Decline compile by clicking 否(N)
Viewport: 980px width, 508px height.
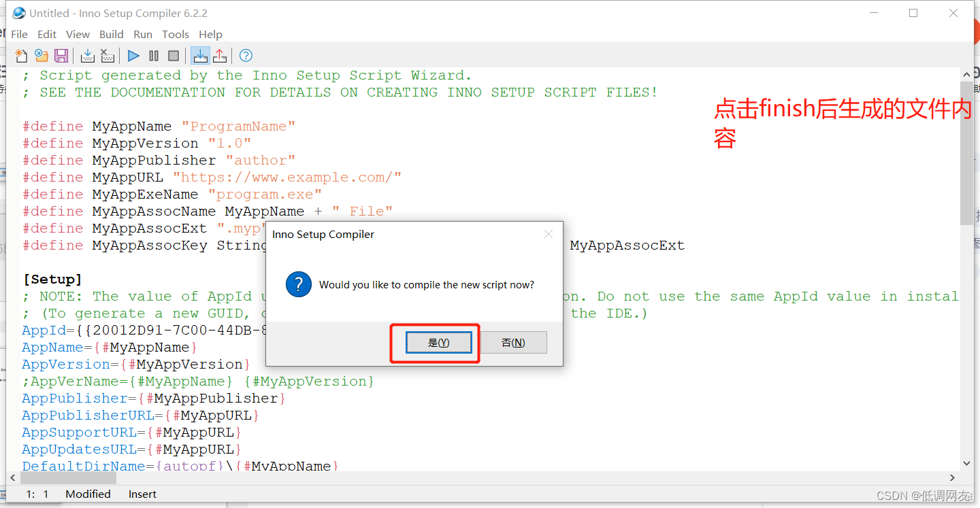coord(513,343)
